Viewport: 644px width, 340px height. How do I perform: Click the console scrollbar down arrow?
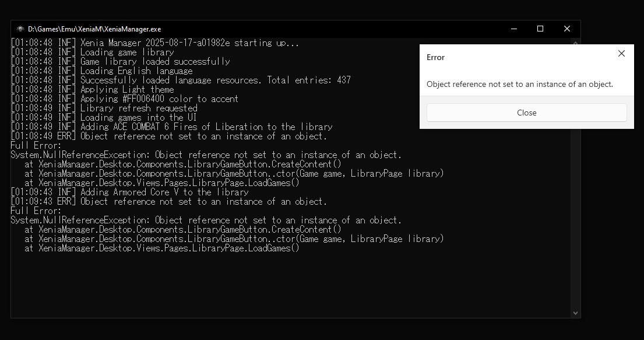click(x=575, y=313)
